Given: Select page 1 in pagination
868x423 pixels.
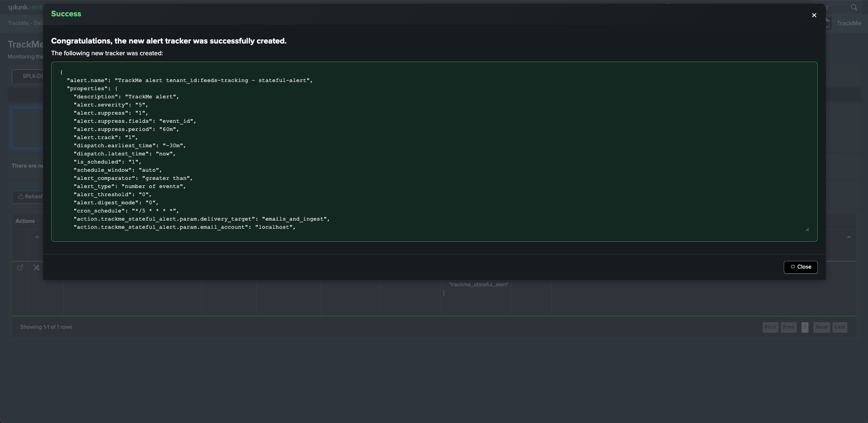Looking at the screenshot, I should [x=805, y=327].
